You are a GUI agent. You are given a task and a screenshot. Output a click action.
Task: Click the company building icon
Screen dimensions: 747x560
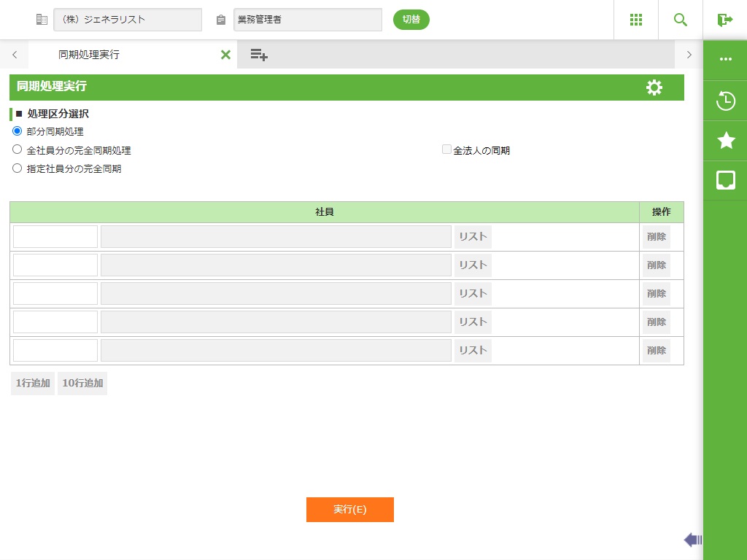click(42, 20)
